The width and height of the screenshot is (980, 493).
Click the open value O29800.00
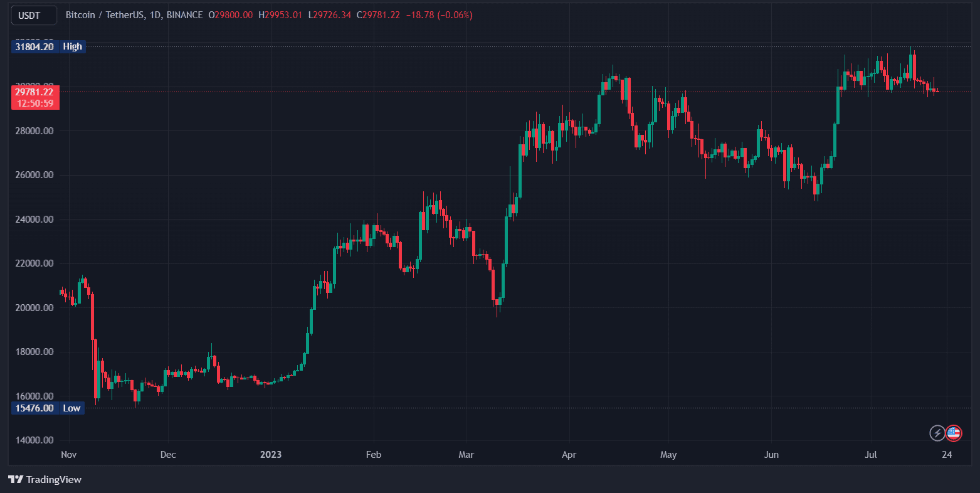tap(230, 14)
